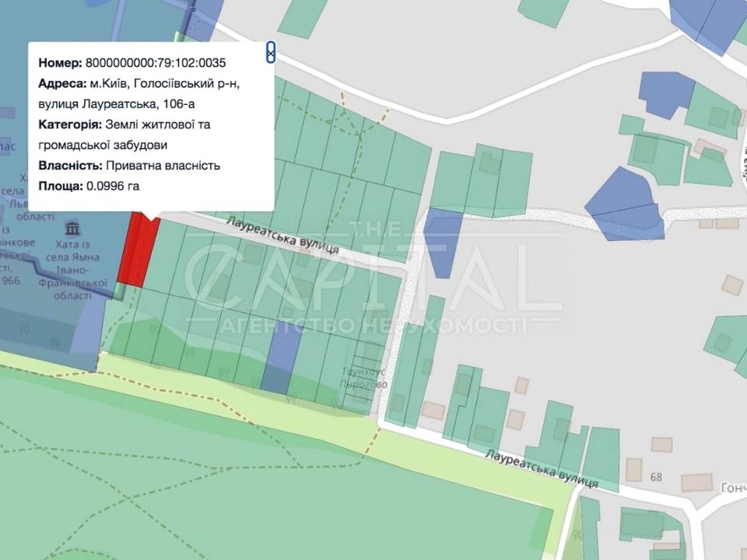Click the "Приватна власність" ownership text
Screen dimensions: 747x560
coord(163,166)
